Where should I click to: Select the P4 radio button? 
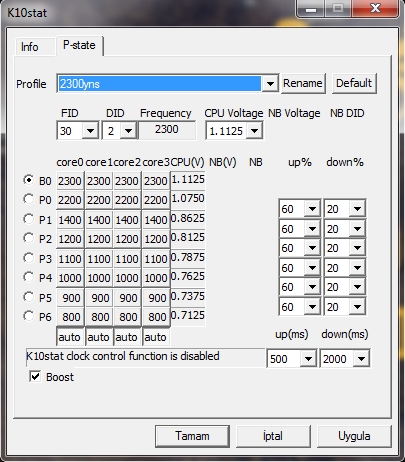pyautogui.click(x=29, y=277)
